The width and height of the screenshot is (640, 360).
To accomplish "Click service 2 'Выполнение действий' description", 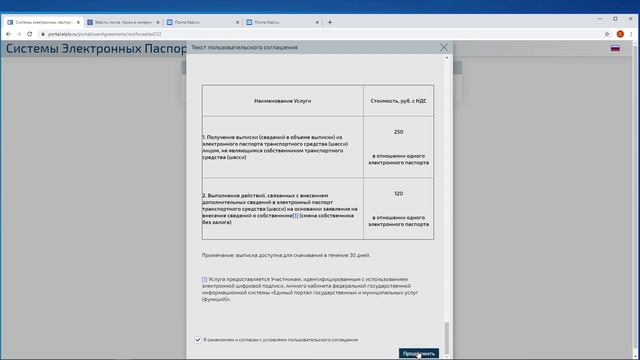I will click(x=280, y=209).
